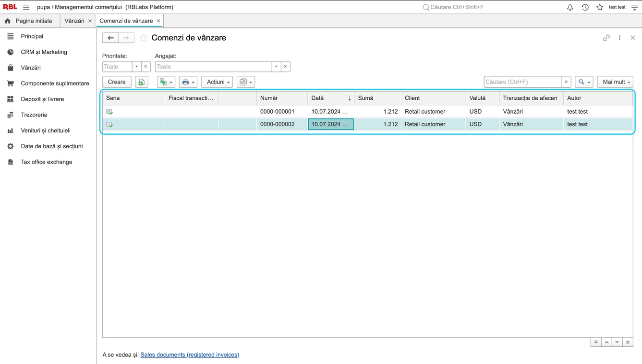Clear the list search field
Image resolution: width=642 pixels, height=364 pixels.
click(566, 82)
